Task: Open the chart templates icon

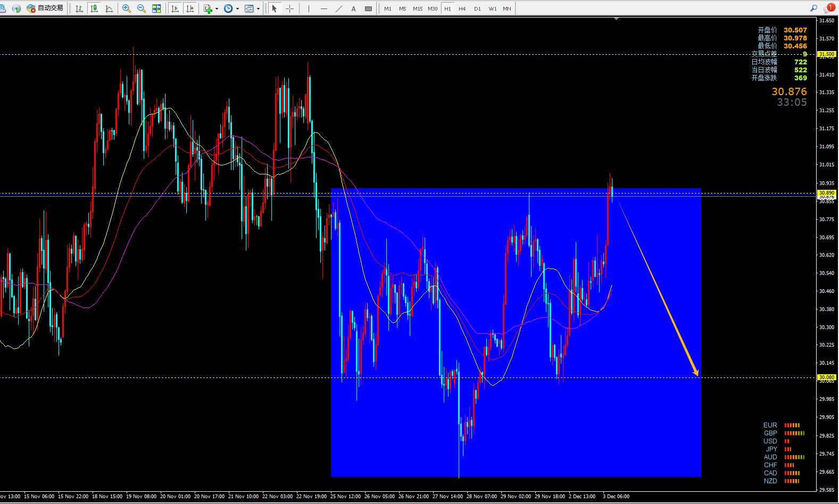Action: click(x=249, y=9)
